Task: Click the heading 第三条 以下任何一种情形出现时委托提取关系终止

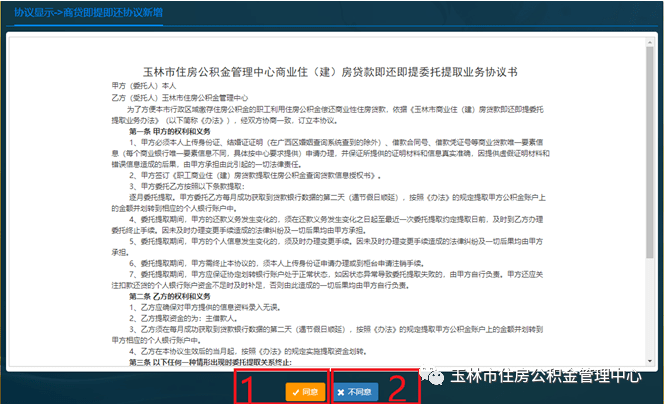Action: (x=210, y=362)
